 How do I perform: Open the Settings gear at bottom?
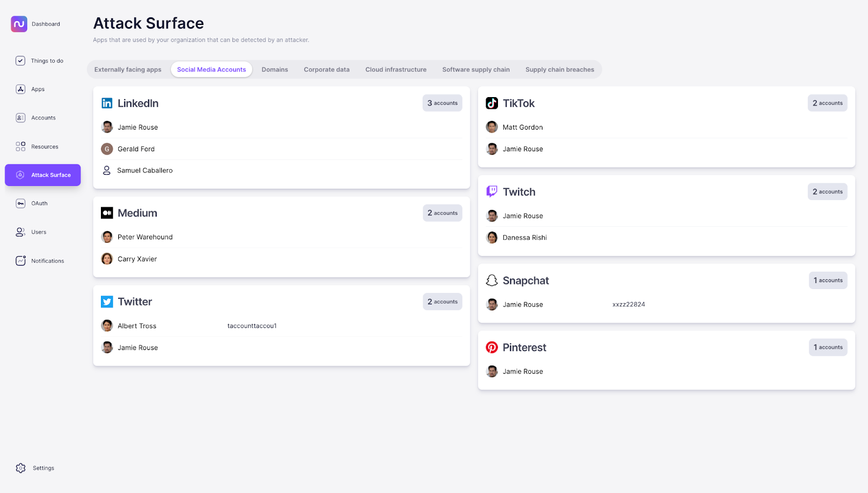pyautogui.click(x=21, y=468)
